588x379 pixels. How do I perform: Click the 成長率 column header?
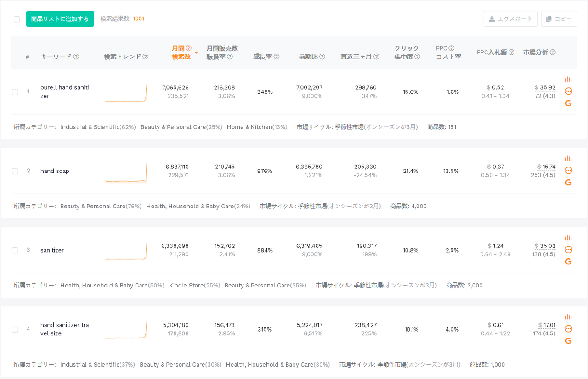tap(263, 57)
